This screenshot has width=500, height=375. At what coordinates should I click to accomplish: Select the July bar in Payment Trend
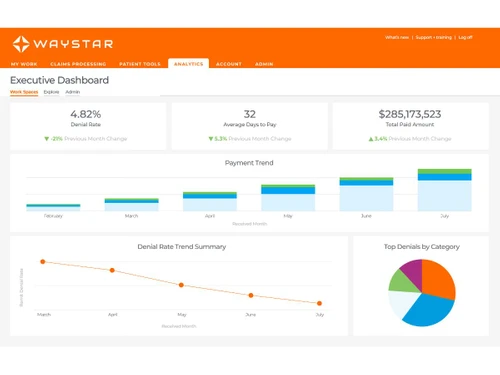coord(445,190)
